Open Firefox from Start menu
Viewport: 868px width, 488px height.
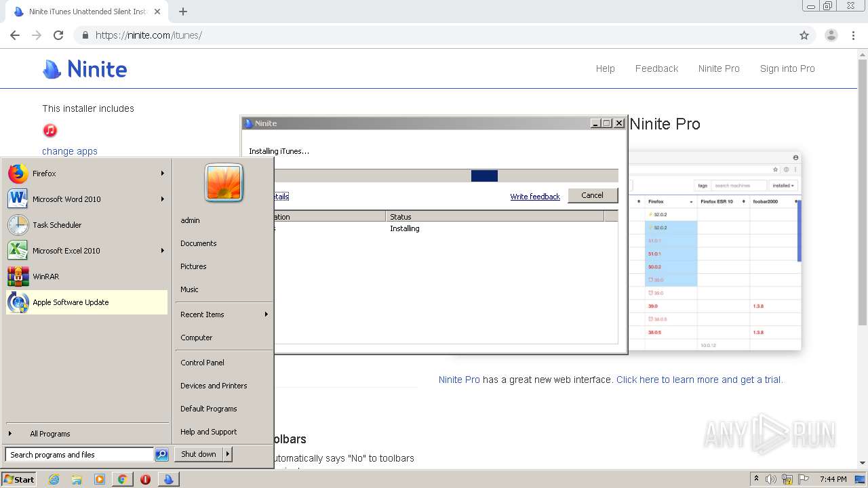tap(86, 174)
